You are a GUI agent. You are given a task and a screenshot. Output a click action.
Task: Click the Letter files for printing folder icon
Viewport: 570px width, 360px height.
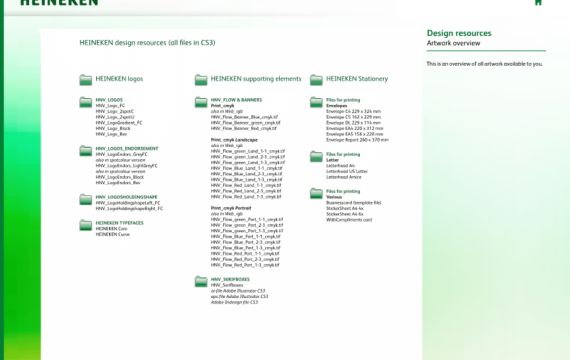tap(316, 156)
